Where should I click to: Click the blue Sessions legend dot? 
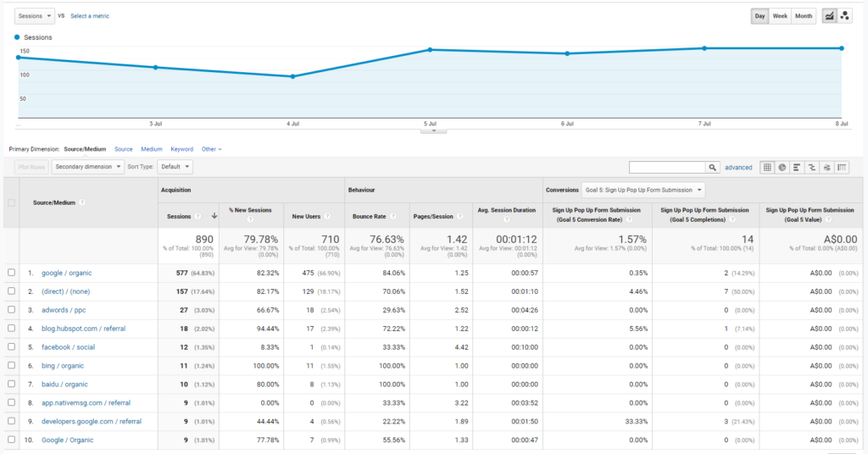tap(17, 37)
